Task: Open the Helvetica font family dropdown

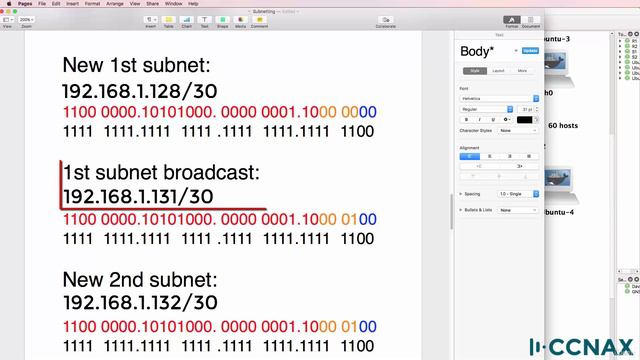Action: [x=499, y=98]
